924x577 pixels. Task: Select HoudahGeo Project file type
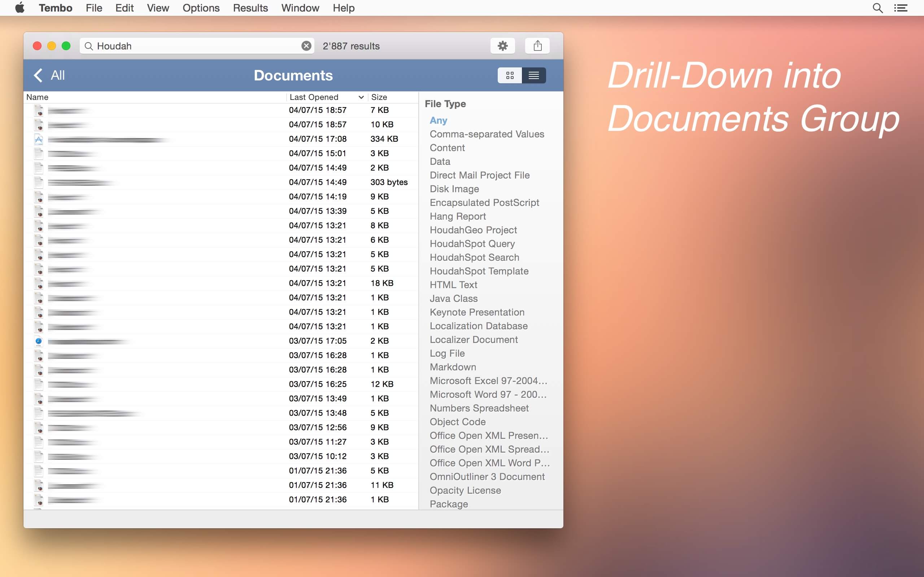point(473,229)
